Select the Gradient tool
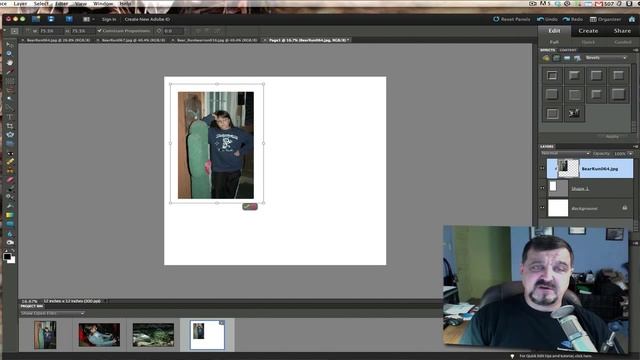This screenshot has height=360, width=640. pos(9,215)
